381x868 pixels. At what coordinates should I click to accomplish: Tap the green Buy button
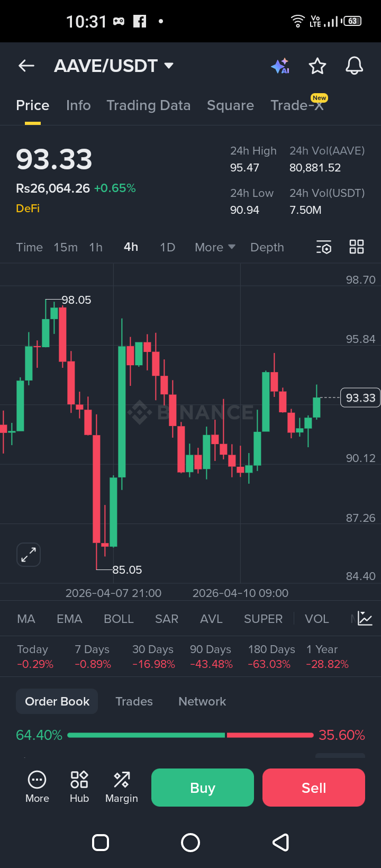pos(203,788)
